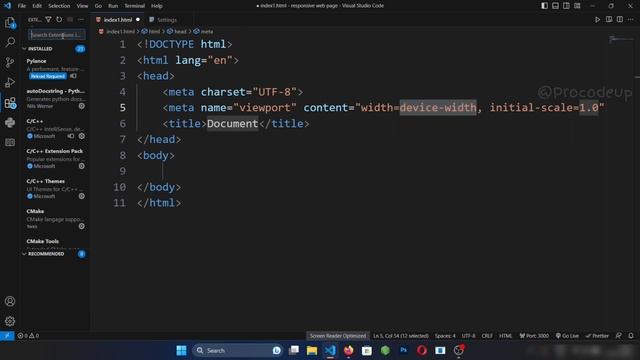Open manage gear for C/C++ Themes
640x360 pixels.
coord(82,196)
